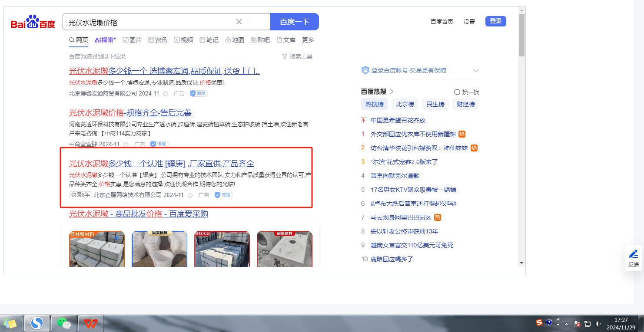Screen dimensions: 644x332
Task: Open hot topic 17名男女KTV聚众吸毒被一锅端
Action: pos(413,190)
